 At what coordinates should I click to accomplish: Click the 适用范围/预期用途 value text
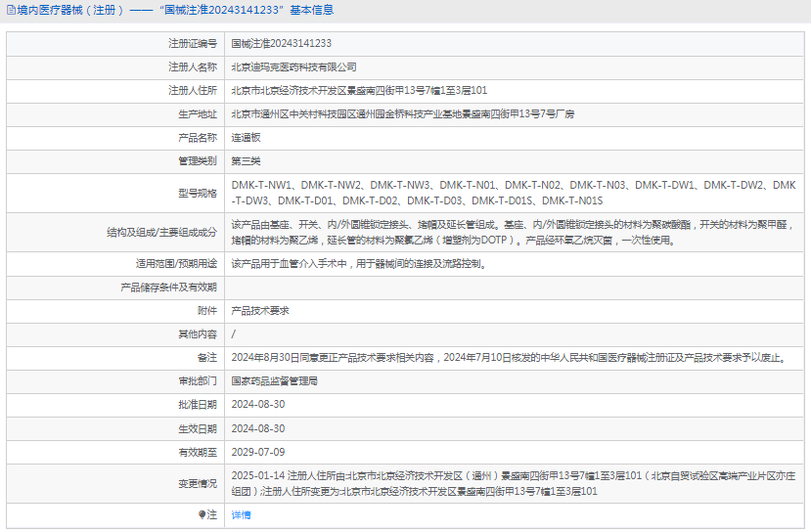(357, 263)
